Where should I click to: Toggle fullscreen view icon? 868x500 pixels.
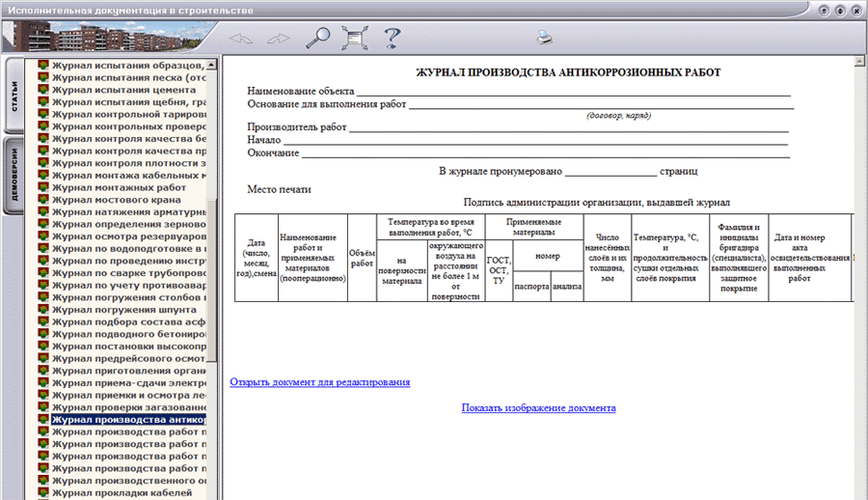click(354, 38)
